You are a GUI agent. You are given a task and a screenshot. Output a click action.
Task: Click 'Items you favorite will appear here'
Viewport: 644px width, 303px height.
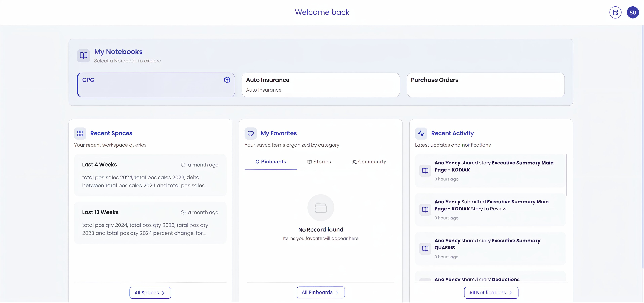[x=321, y=238]
